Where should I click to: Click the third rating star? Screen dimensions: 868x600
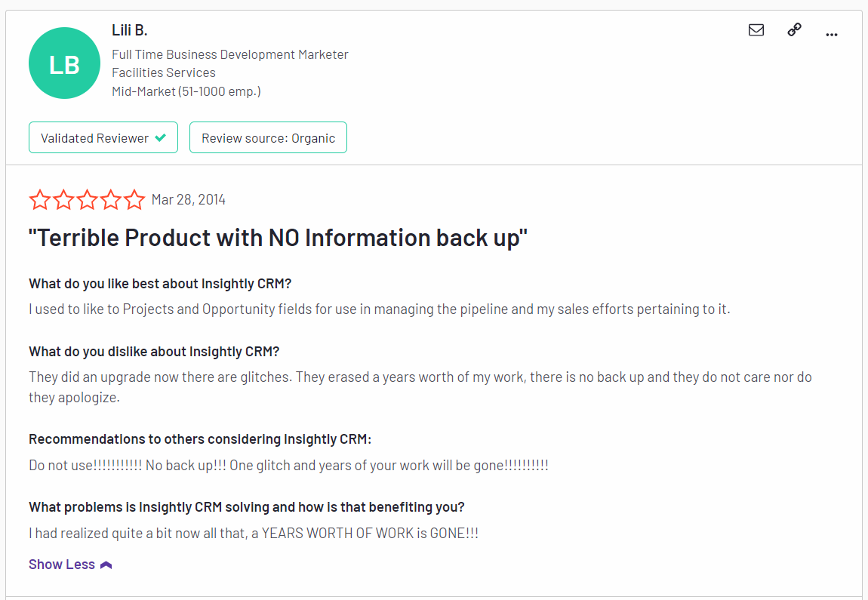click(88, 199)
